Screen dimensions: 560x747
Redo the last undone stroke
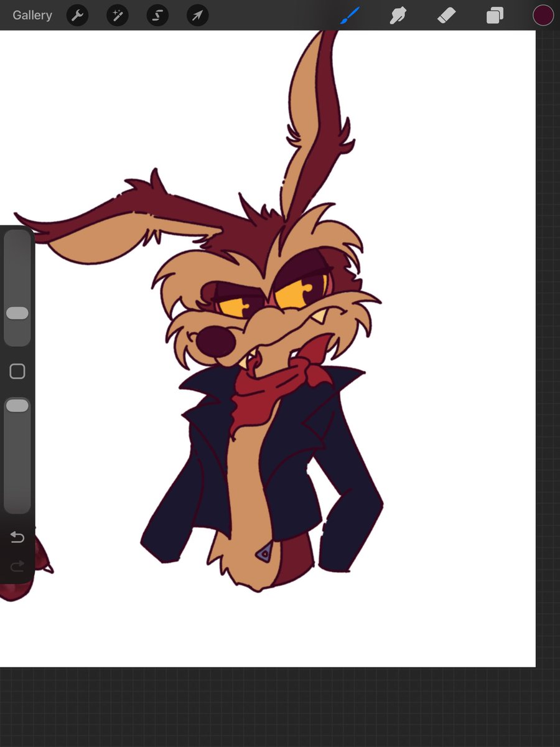(x=17, y=565)
